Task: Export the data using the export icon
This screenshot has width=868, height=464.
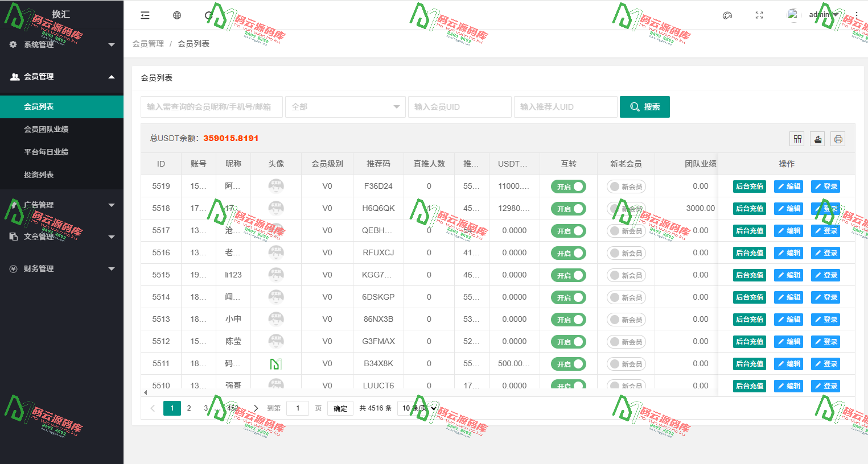Action: point(817,139)
